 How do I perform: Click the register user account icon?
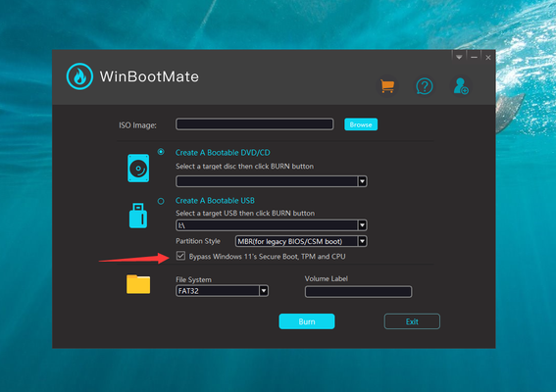(461, 86)
